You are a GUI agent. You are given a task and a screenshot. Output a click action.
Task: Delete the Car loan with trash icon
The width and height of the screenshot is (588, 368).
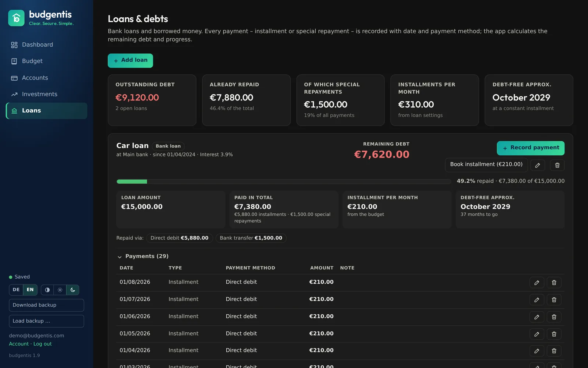pos(557,165)
